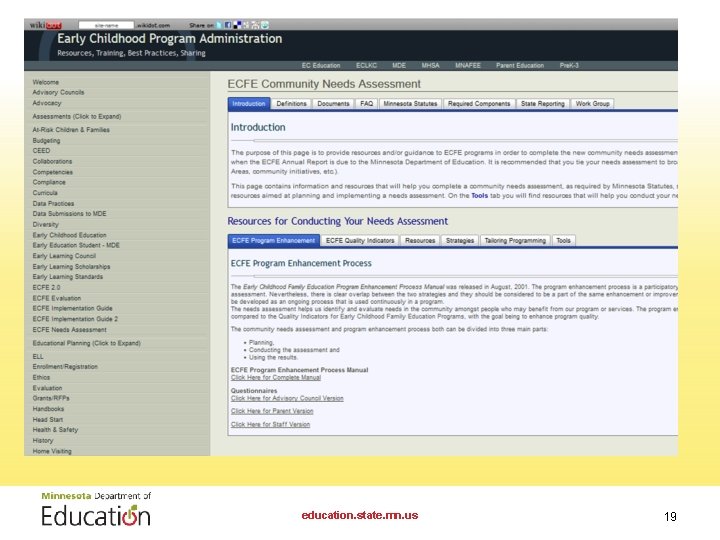The width and height of the screenshot is (720, 540).
Task: Expand Educational Planning (Click to Expand)
Action: [86, 343]
